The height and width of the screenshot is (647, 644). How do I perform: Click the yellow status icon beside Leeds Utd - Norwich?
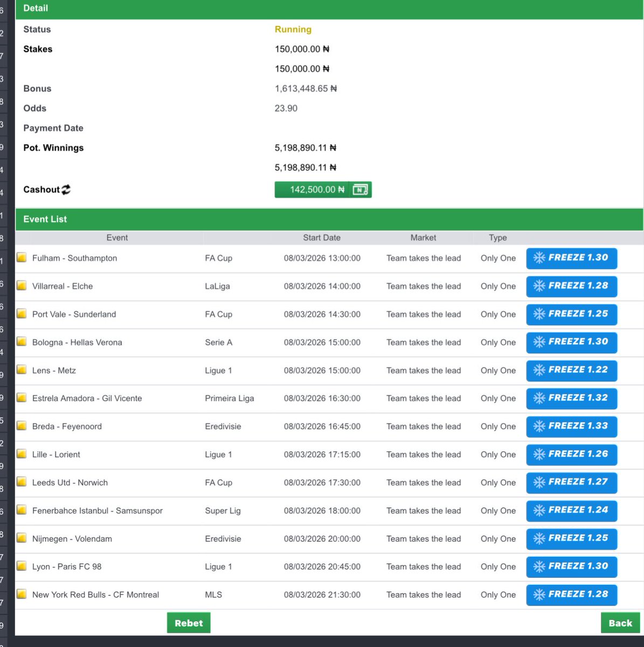point(22,481)
